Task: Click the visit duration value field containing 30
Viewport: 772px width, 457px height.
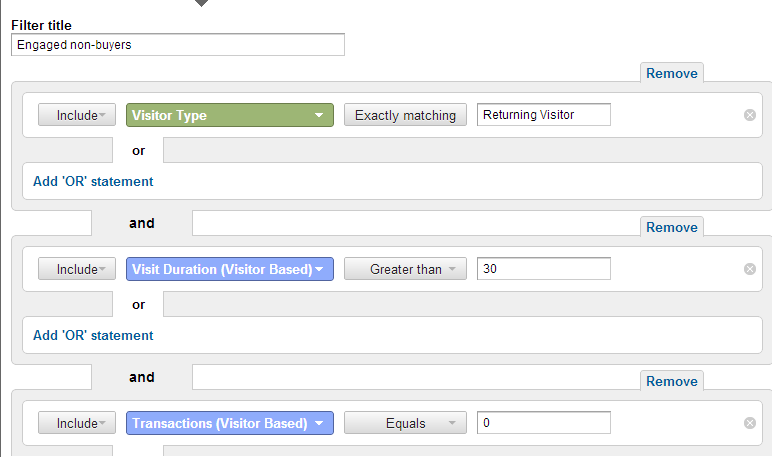Action: [x=543, y=269]
